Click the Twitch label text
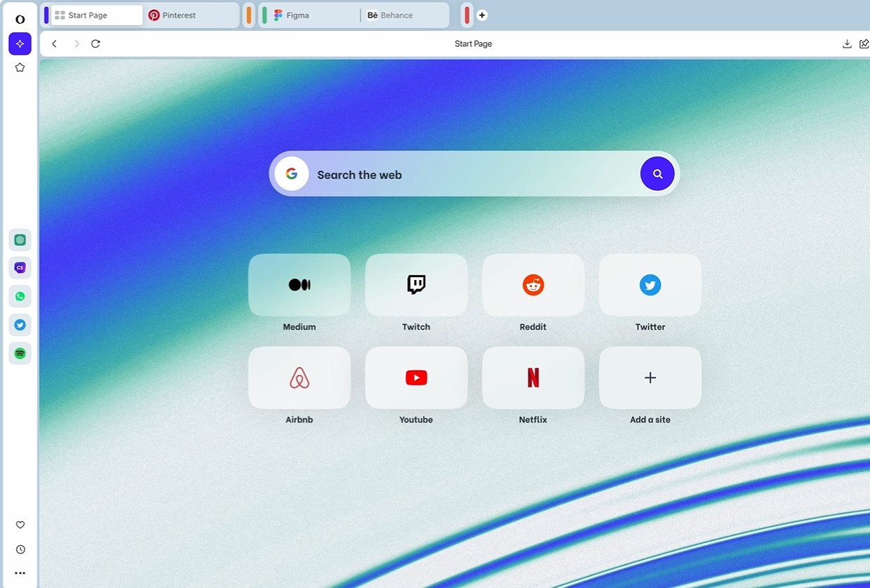 pyautogui.click(x=416, y=327)
